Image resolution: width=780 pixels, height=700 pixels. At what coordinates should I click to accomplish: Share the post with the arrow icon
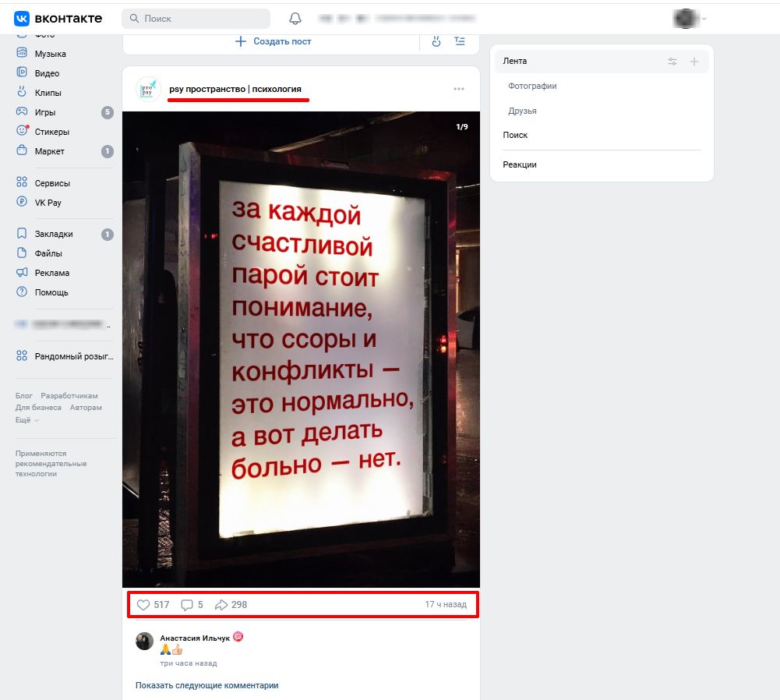tap(221, 604)
